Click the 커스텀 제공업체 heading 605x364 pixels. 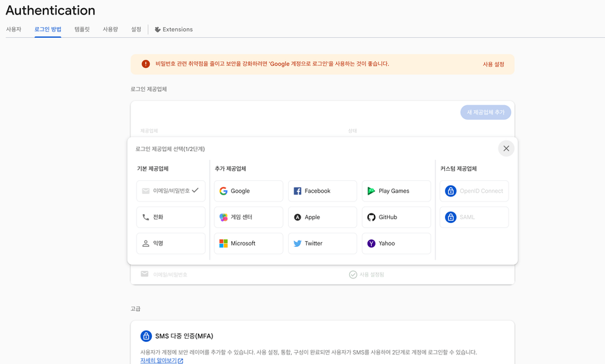[x=458, y=169]
